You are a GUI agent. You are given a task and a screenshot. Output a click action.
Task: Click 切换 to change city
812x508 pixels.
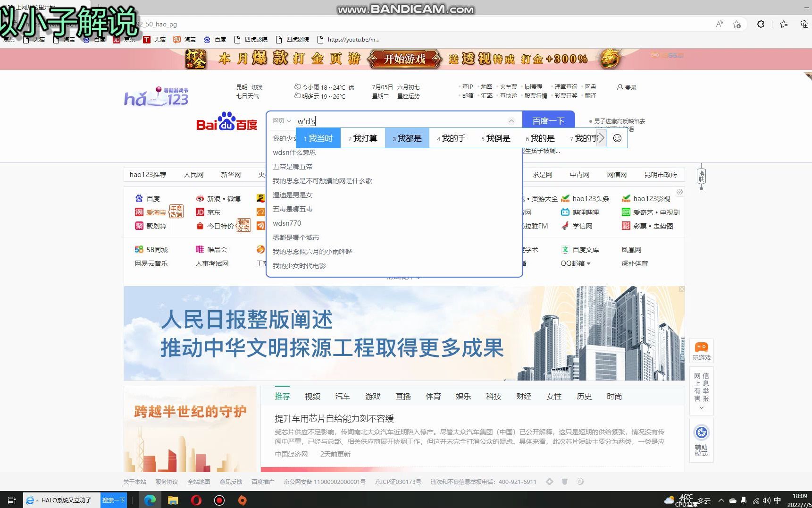257,87
